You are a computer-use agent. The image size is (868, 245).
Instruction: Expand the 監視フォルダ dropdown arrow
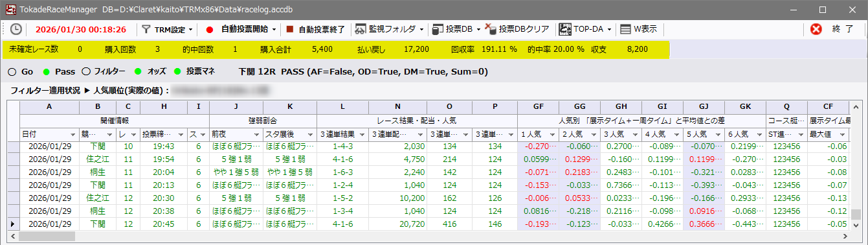click(422, 30)
